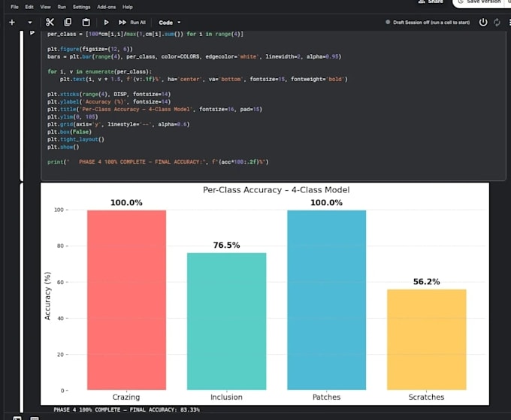Click the plt.tight_layout() code line

pos(76,140)
